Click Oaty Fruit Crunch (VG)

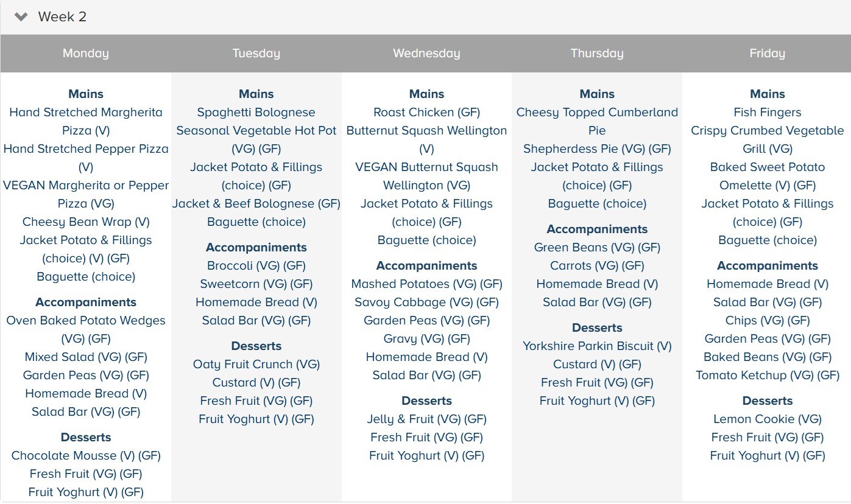click(x=256, y=365)
